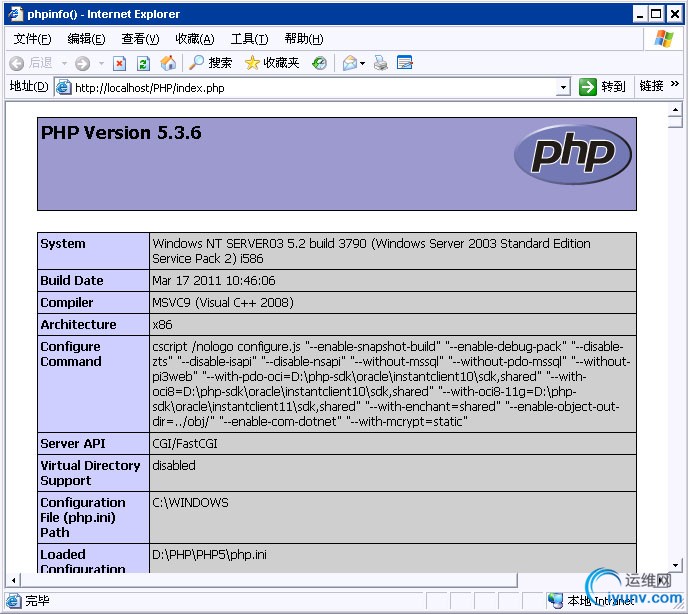
Task: Open the Forward history dropdown arrow
Action: [101, 64]
